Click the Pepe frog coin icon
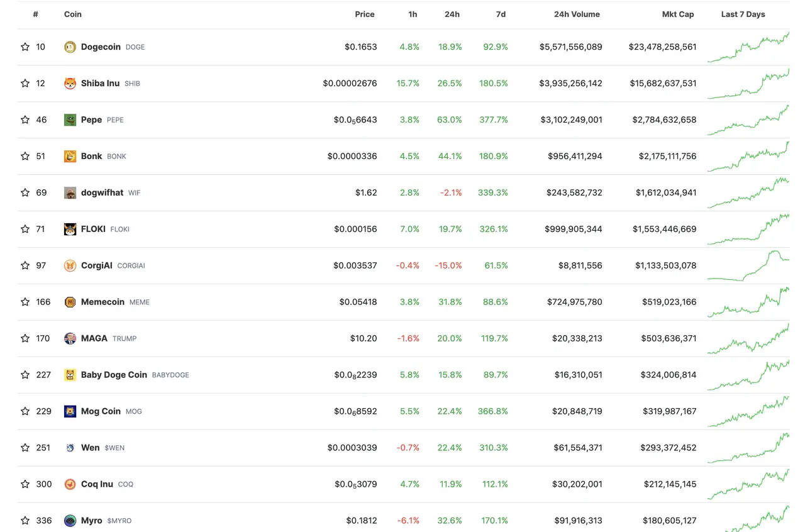 [70, 120]
